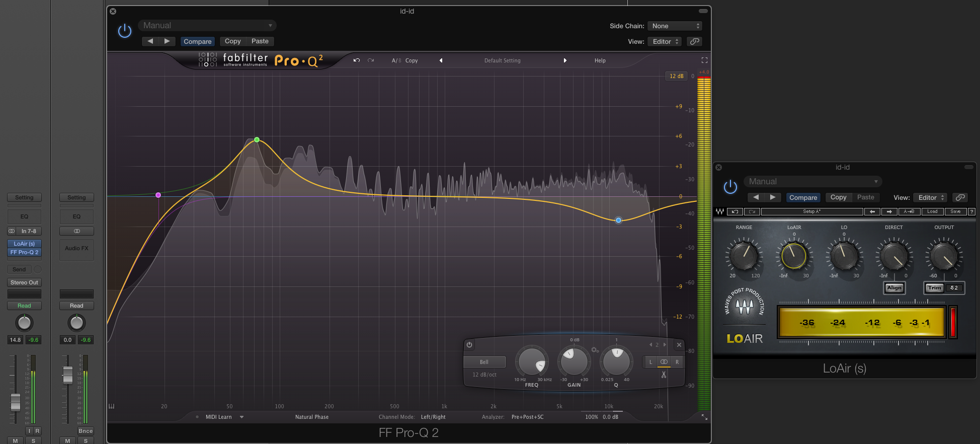Click the LoAir undo button
Image resolution: width=980 pixels, height=444 pixels.
[735, 211]
